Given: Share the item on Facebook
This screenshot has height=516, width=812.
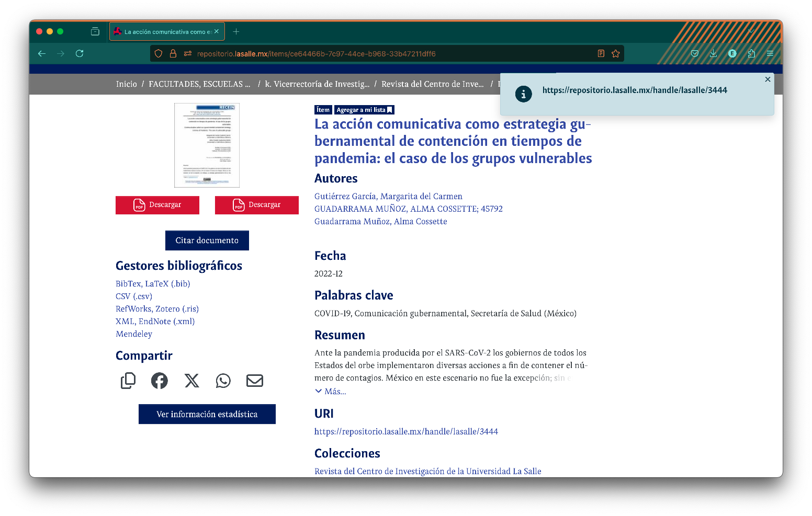Looking at the screenshot, I should pyautogui.click(x=160, y=381).
